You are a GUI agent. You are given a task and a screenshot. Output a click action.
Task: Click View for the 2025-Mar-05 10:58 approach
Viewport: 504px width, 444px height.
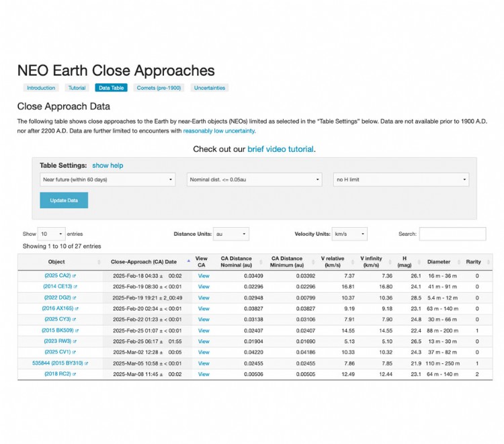click(x=204, y=363)
